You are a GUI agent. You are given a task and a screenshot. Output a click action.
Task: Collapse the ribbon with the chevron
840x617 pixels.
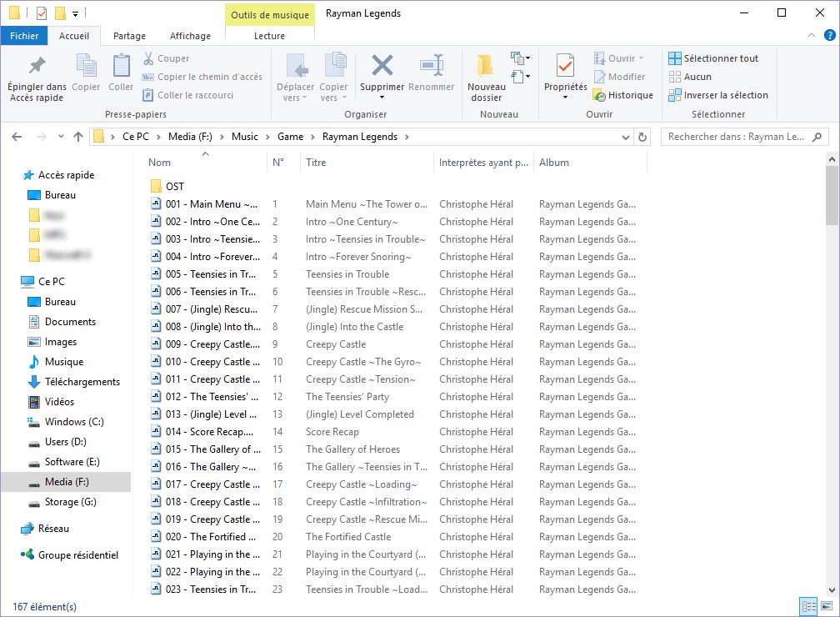pyautogui.click(x=811, y=36)
